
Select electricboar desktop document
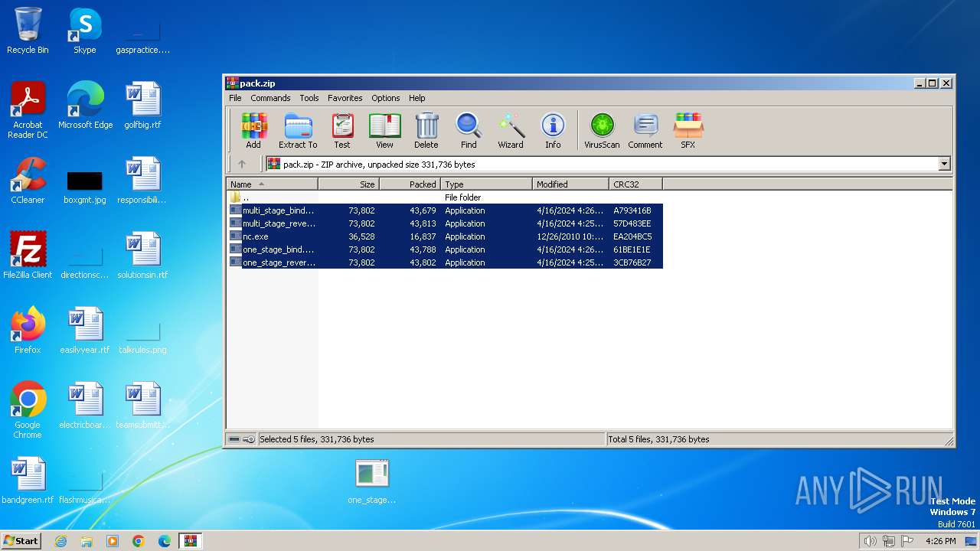tap(85, 406)
